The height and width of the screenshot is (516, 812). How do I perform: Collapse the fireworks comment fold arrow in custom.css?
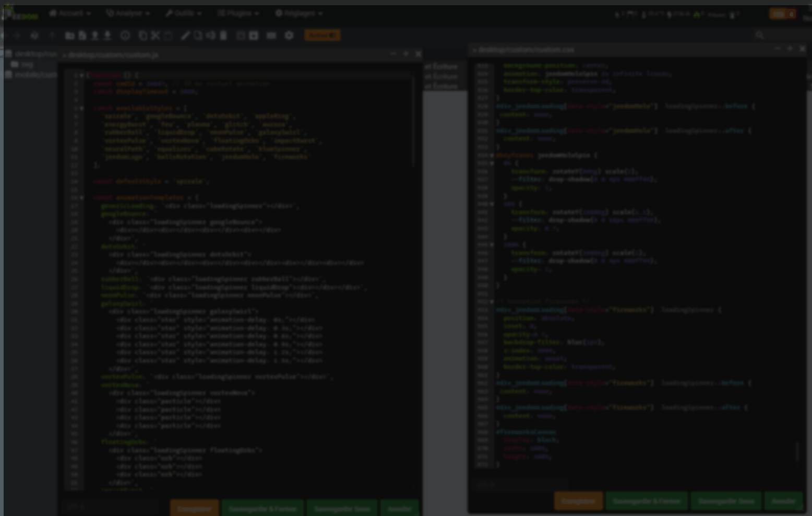[492, 301]
